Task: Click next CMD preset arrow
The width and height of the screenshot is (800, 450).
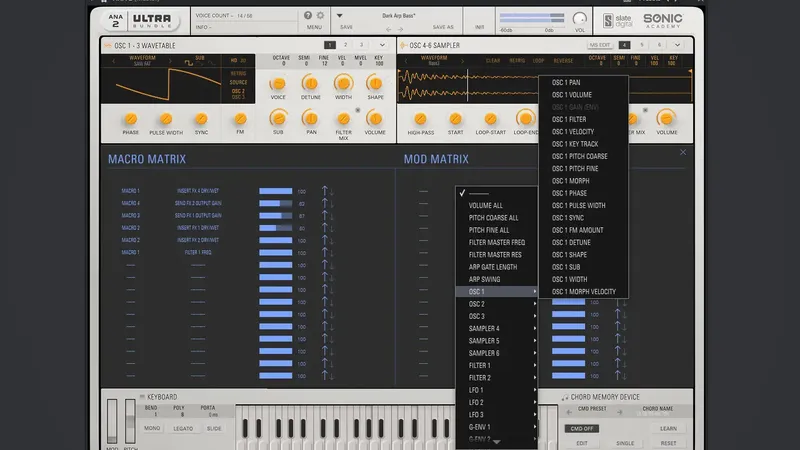Action: click(x=619, y=412)
